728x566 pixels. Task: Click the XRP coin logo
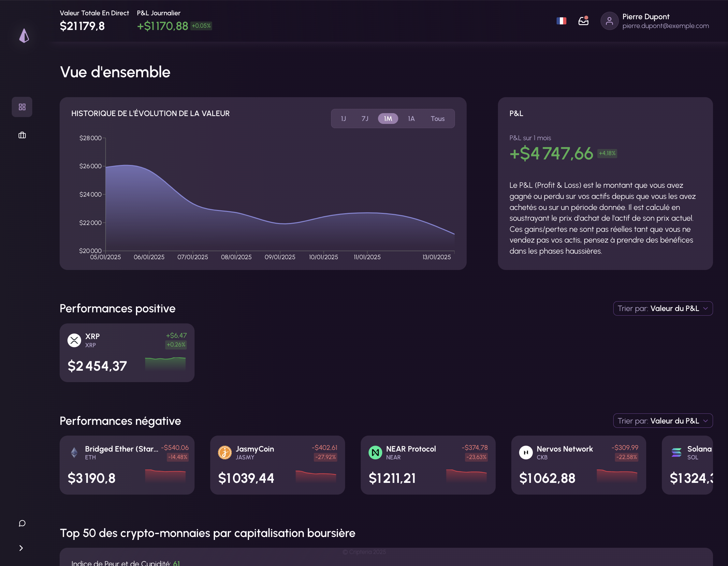tap(74, 340)
